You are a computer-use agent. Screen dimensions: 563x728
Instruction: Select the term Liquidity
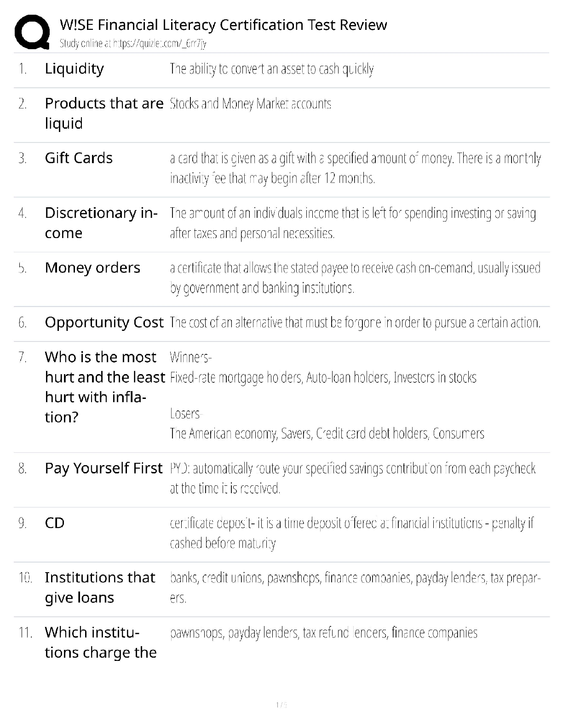75,69
